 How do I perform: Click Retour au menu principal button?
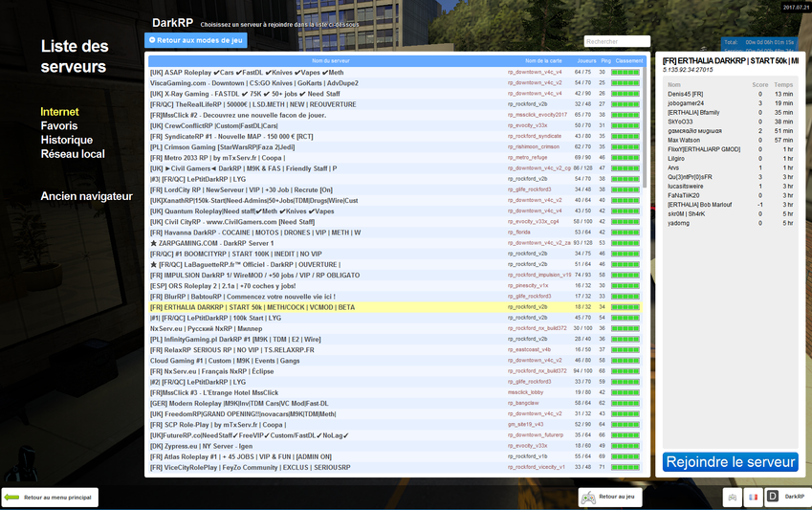point(50,497)
